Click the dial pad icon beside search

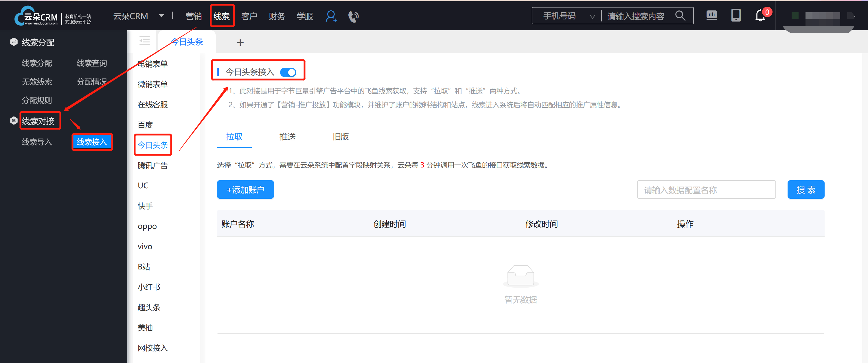(711, 16)
